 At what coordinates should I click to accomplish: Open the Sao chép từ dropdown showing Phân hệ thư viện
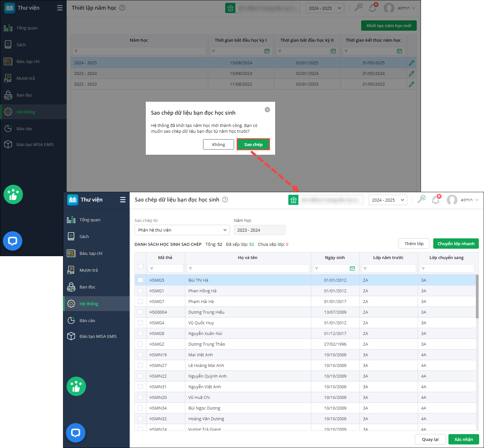point(182,230)
